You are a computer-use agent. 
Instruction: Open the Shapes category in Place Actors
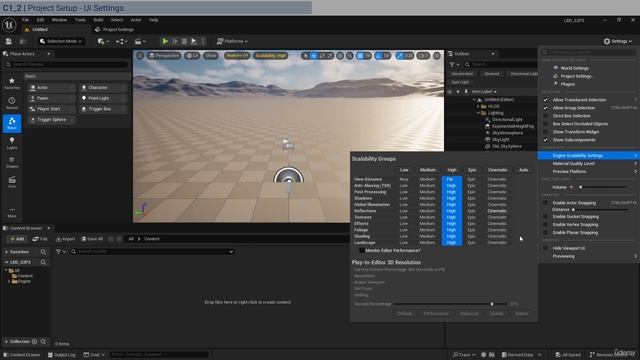pos(12,162)
